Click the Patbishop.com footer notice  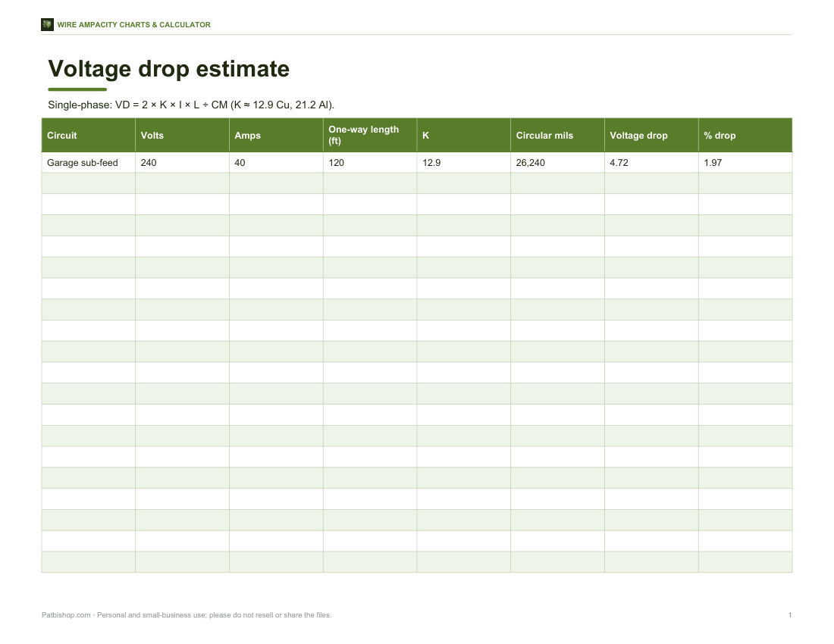coord(187,614)
